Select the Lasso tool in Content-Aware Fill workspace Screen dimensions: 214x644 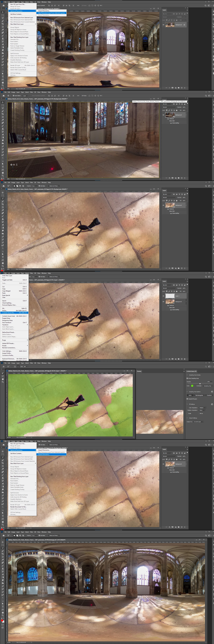2,376
